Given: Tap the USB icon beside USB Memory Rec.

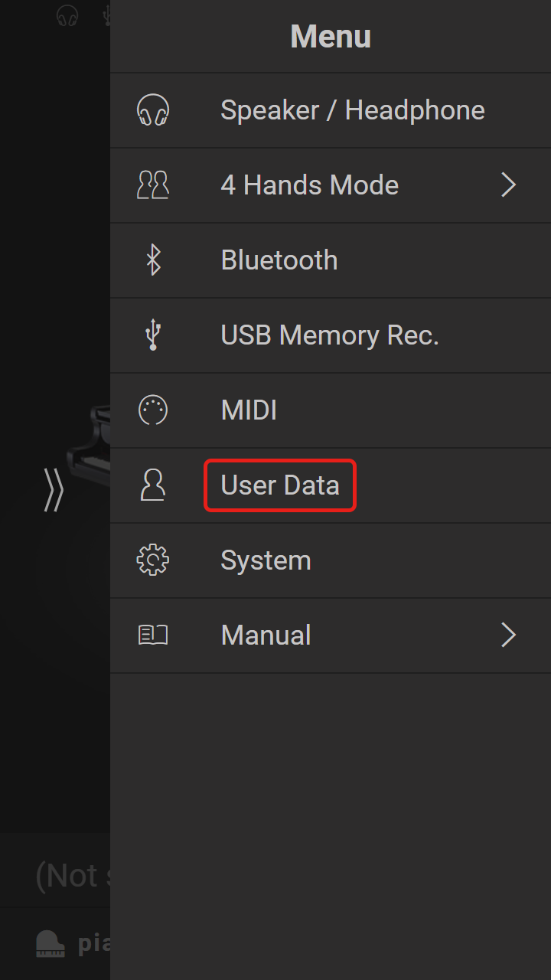Looking at the screenshot, I should (x=153, y=335).
